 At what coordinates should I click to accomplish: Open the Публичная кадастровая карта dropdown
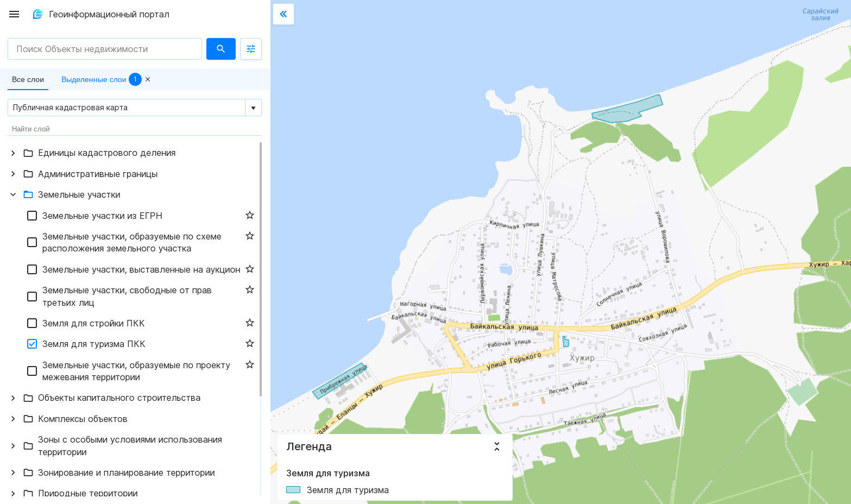pyautogui.click(x=253, y=108)
